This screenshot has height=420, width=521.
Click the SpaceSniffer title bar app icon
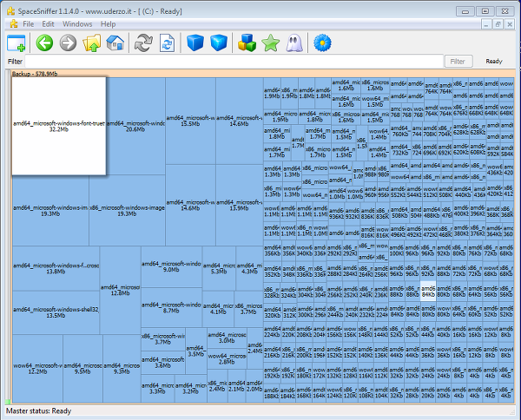[x=11, y=11]
